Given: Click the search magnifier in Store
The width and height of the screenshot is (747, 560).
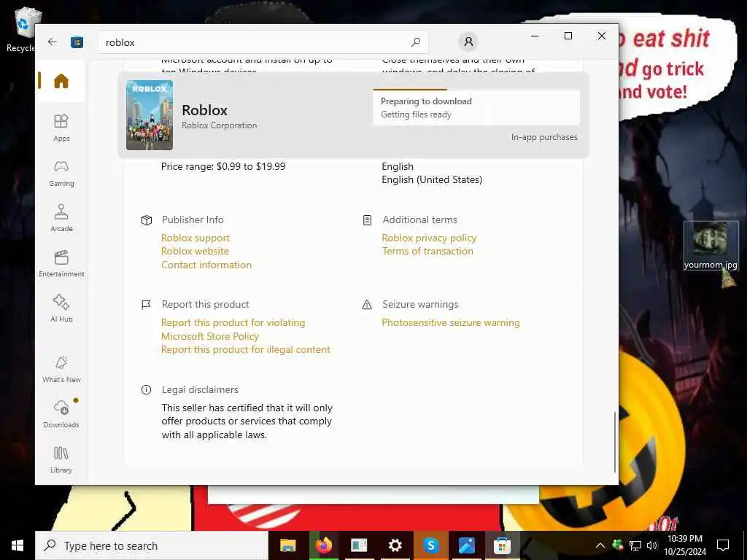Looking at the screenshot, I should (x=416, y=42).
